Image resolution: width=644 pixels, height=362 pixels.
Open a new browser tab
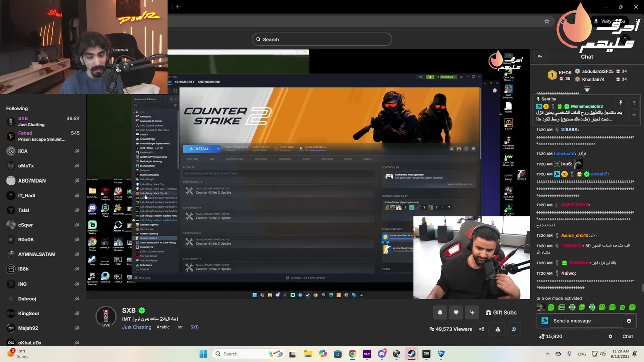(178, 7)
